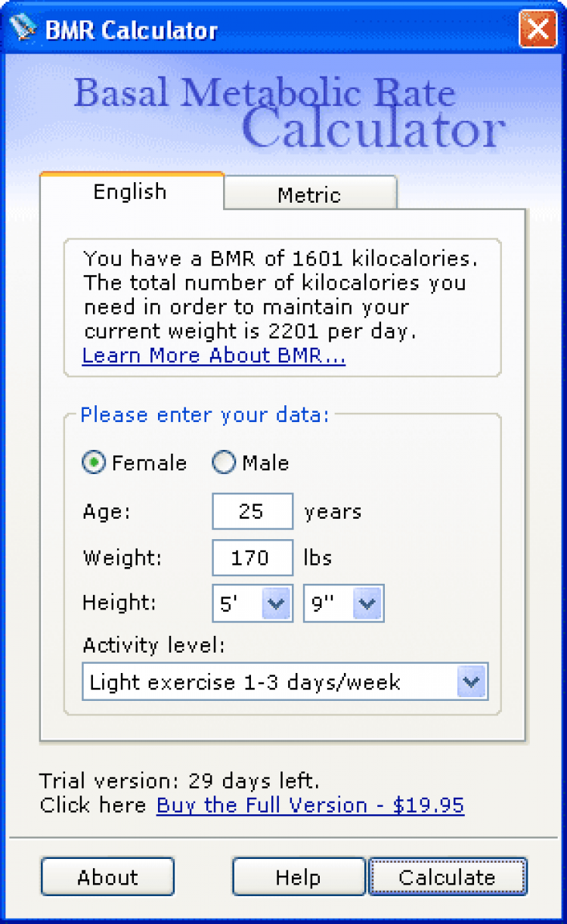Click the Basal Metabolic Rate Calculator header

(287, 113)
